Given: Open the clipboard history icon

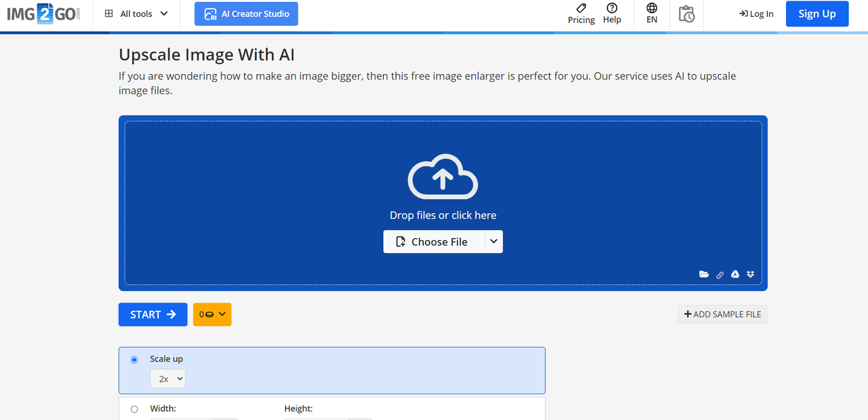Looking at the screenshot, I should [686, 14].
